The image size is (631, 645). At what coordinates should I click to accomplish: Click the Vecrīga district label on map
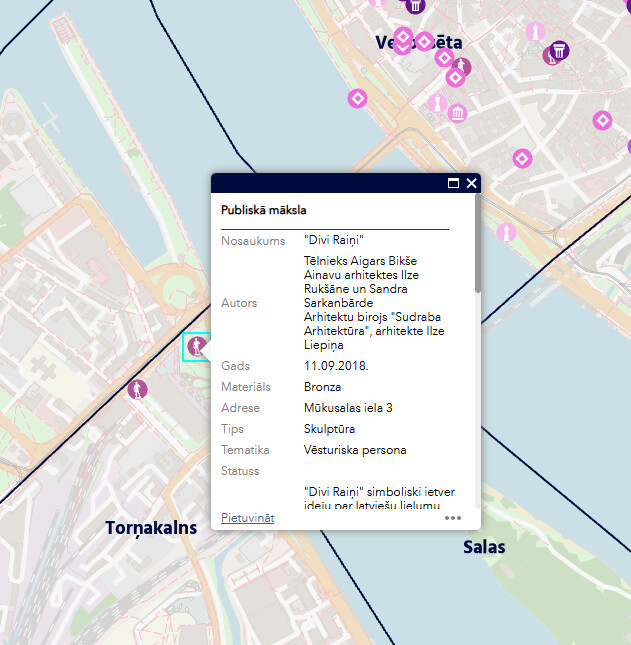coord(419,43)
